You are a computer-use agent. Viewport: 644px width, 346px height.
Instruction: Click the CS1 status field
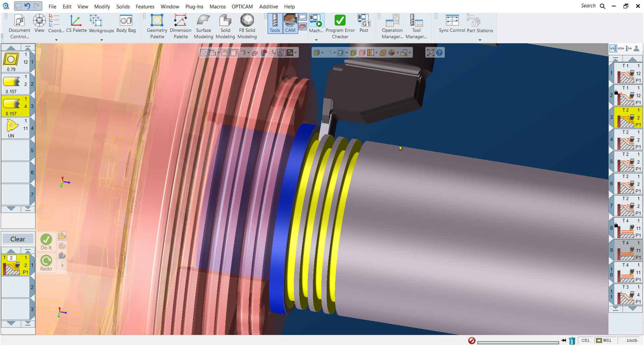(585, 340)
